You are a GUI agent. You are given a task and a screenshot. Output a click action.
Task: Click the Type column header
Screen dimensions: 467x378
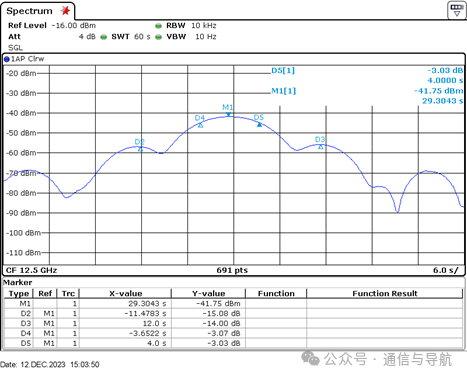tap(19, 294)
